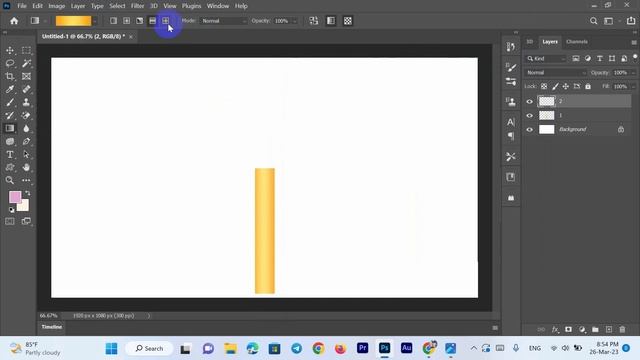The image size is (640, 360).
Task: Open the gradient Mode dropdown
Action: [x=224, y=21]
